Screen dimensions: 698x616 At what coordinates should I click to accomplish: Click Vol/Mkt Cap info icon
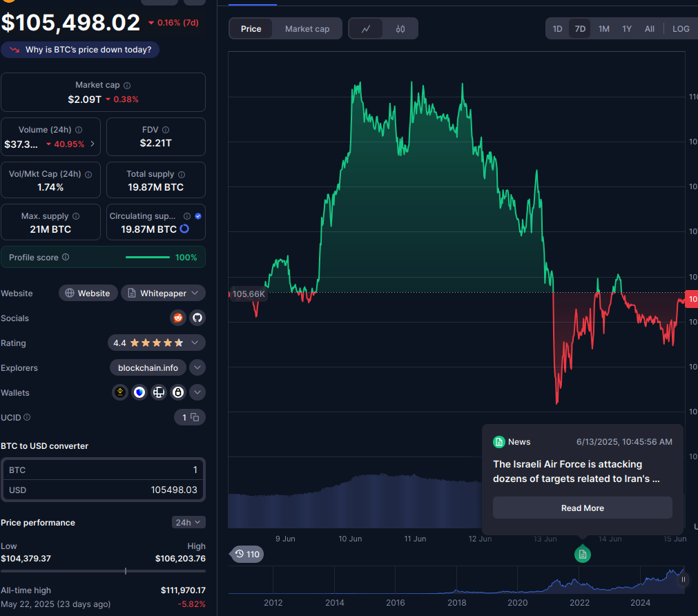[88, 175]
